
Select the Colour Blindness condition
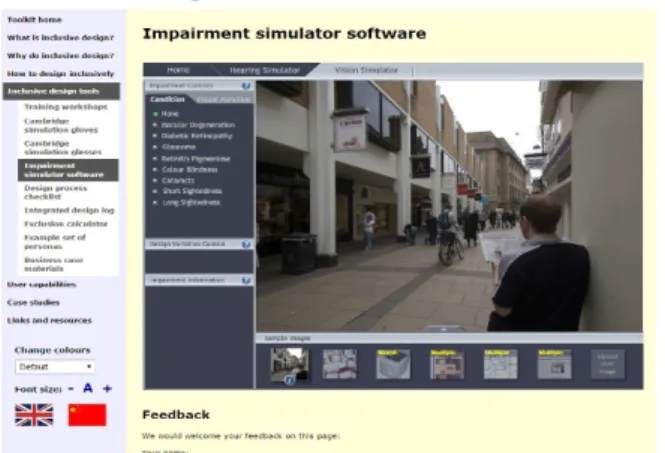click(189, 170)
